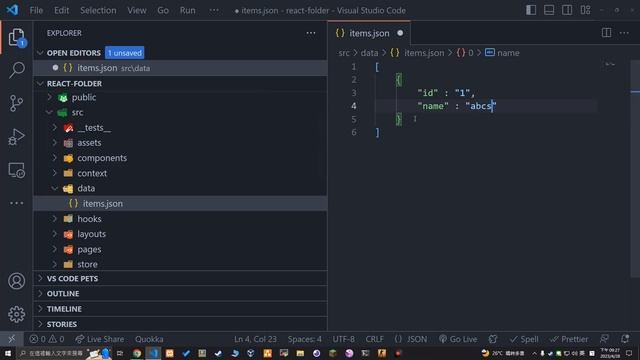Open Explorer views and more actions ellipsis

coord(311,33)
